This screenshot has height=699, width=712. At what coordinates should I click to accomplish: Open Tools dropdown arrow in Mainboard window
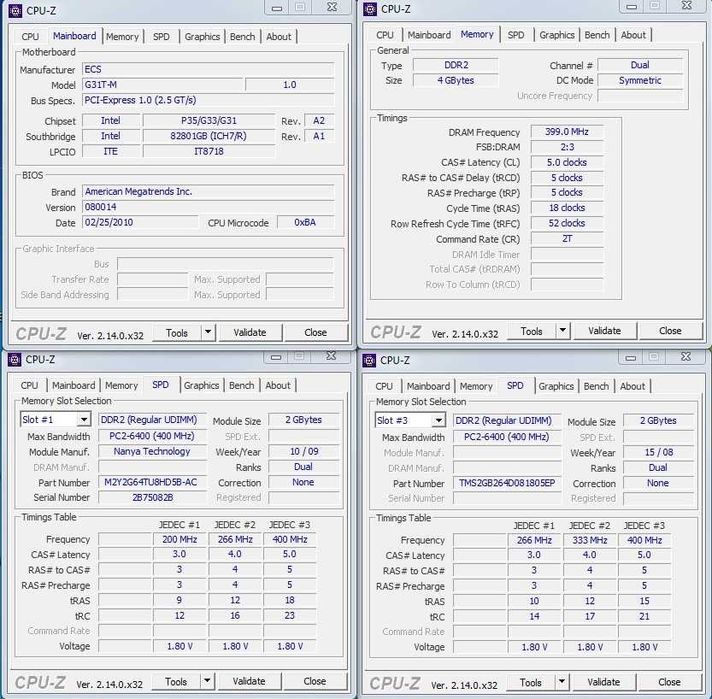[x=208, y=332]
